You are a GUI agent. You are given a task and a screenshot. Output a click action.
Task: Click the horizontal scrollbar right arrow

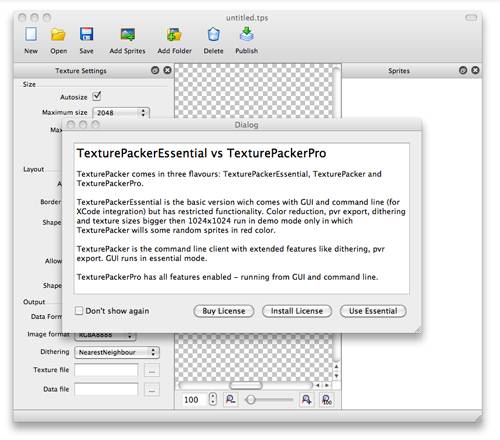click(327, 385)
